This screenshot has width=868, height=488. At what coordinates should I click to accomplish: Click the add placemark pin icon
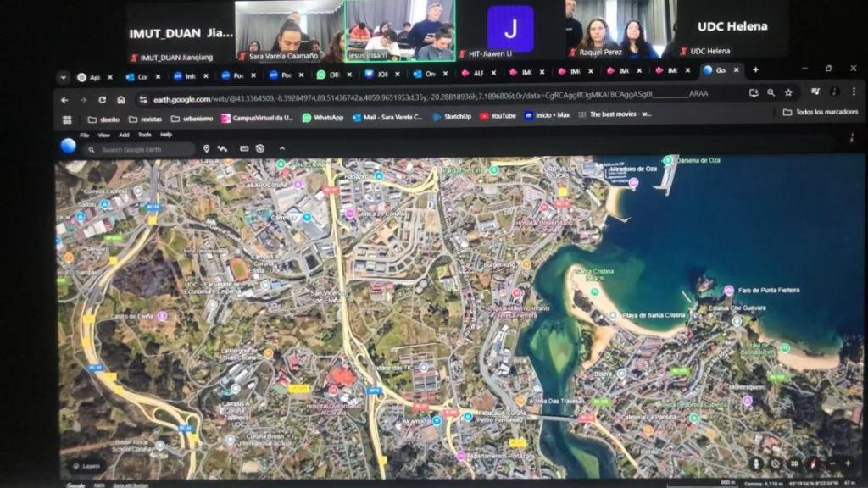pos(206,149)
